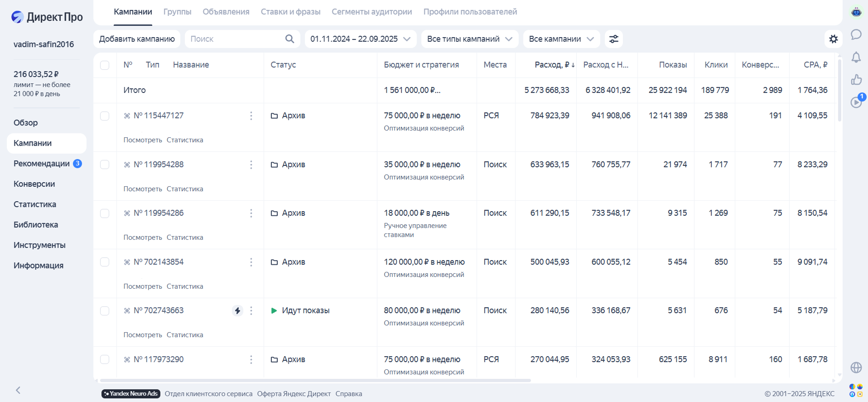The image size is (868, 402).
Task: Click account balance 216 033,52 ₽
Action: pyautogui.click(x=36, y=74)
